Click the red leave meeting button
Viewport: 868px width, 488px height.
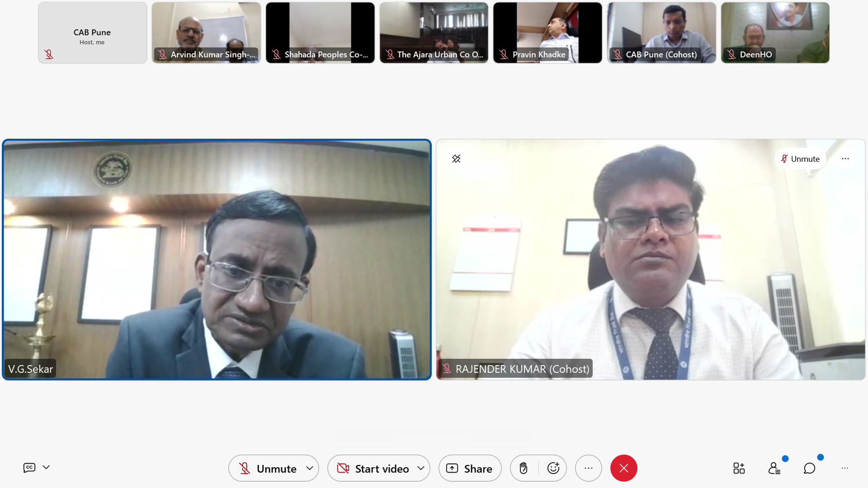tap(623, 469)
